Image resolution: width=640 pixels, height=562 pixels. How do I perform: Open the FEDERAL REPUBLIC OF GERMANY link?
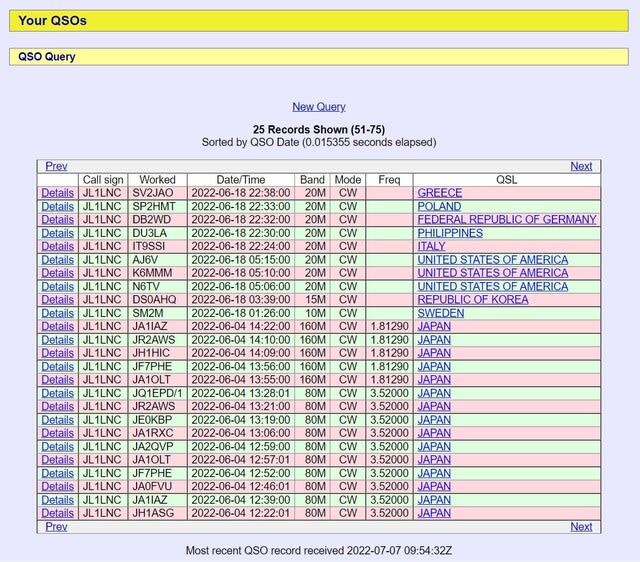pos(506,219)
